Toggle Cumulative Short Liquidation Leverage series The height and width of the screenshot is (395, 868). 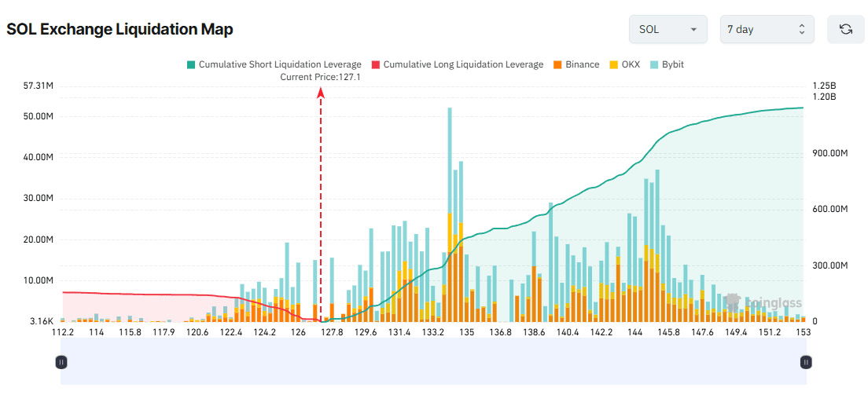coord(273,64)
